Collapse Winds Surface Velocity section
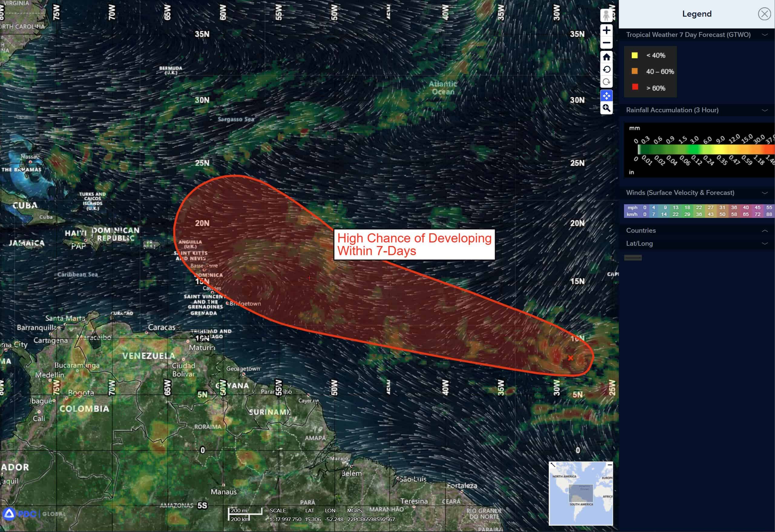The width and height of the screenshot is (775, 532). [765, 193]
